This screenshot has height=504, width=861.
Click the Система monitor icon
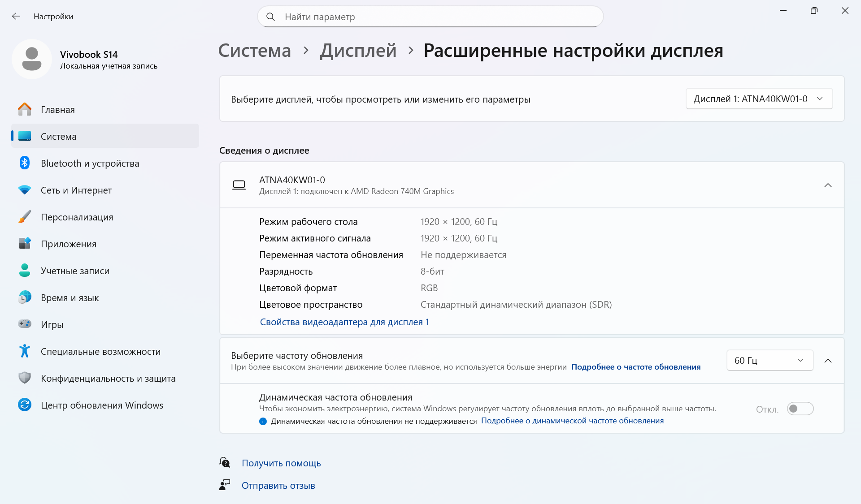(x=25, y=136)
